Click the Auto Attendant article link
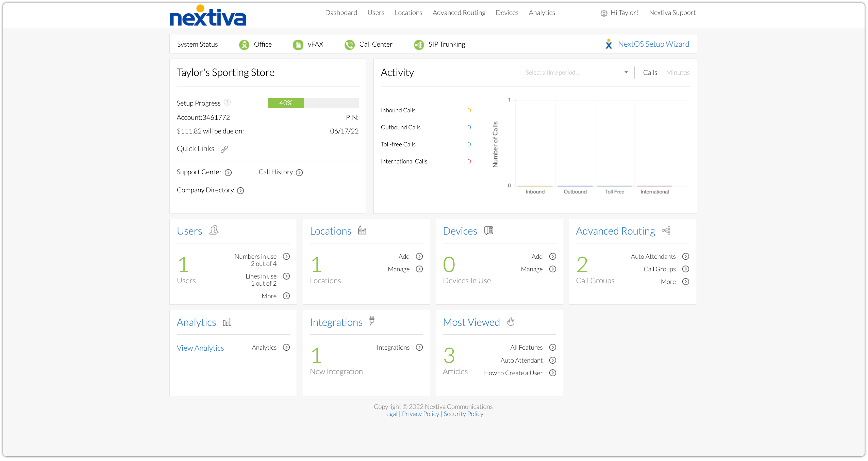 click(521, 360)
